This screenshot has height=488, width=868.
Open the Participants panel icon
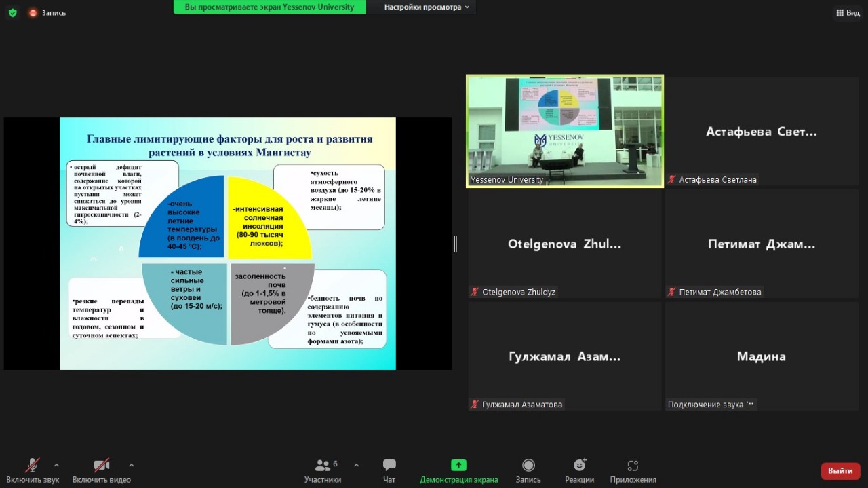(323, 466)
